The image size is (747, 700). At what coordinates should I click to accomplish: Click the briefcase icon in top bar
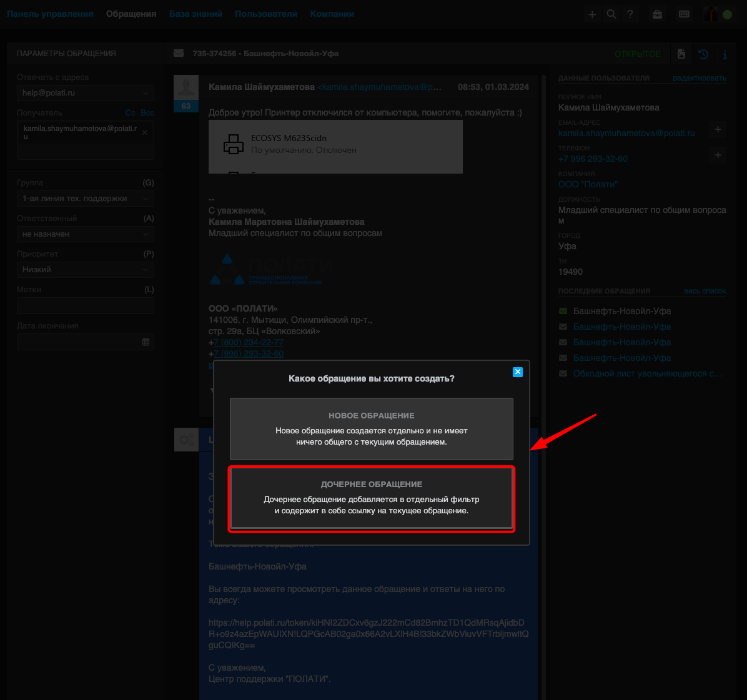click(657, 14)
